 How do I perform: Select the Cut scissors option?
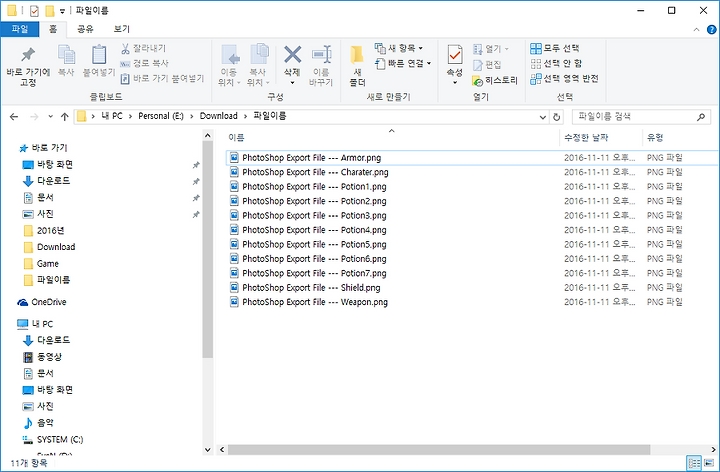[x=143, y=48]
